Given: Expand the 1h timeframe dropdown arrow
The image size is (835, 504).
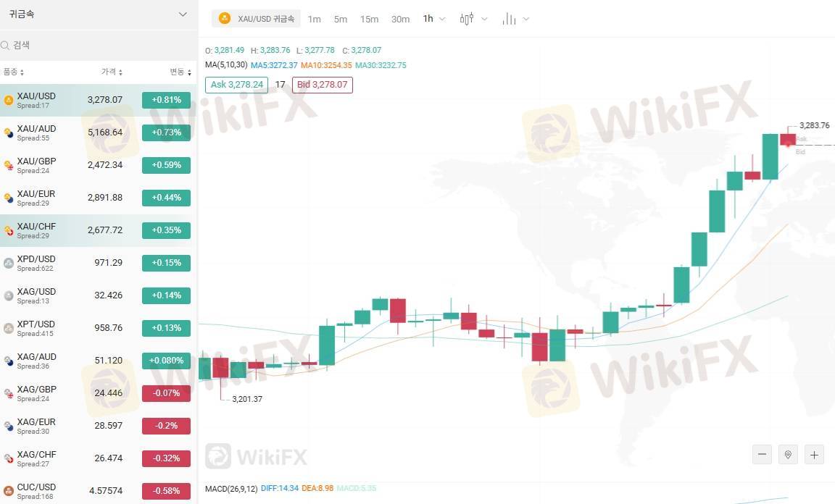Looking at the screenshot, I should [442, 20].
